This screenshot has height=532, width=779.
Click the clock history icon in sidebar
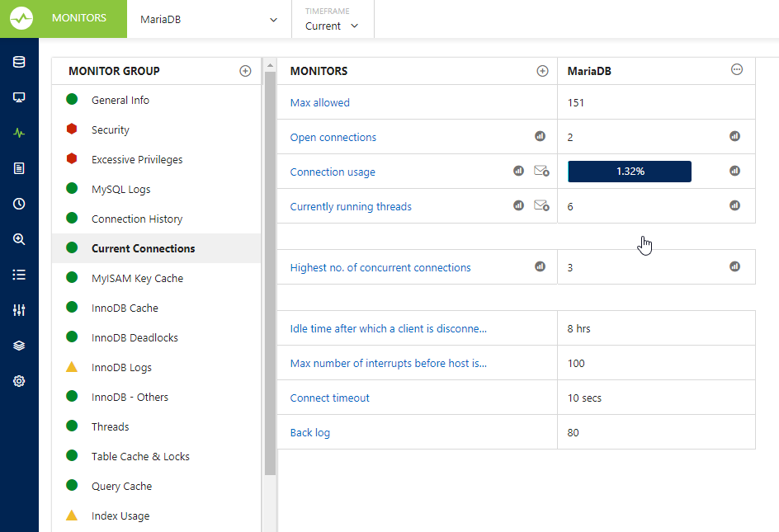(19, 204)
